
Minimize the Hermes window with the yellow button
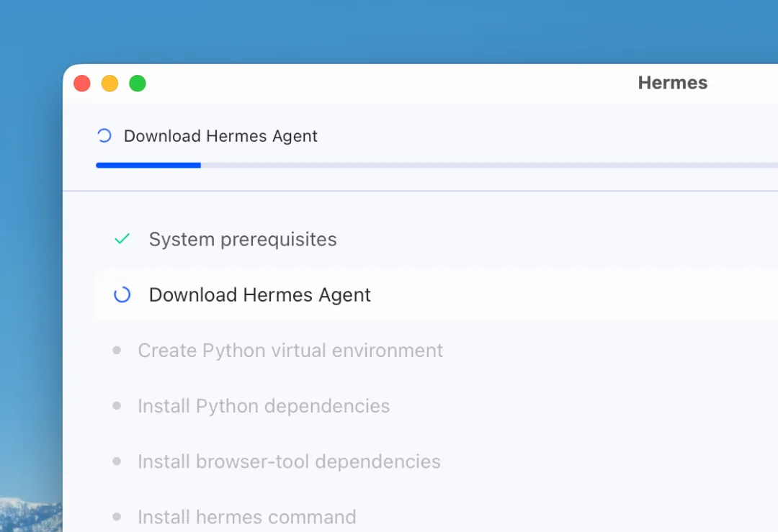click(x=110, y=84)
